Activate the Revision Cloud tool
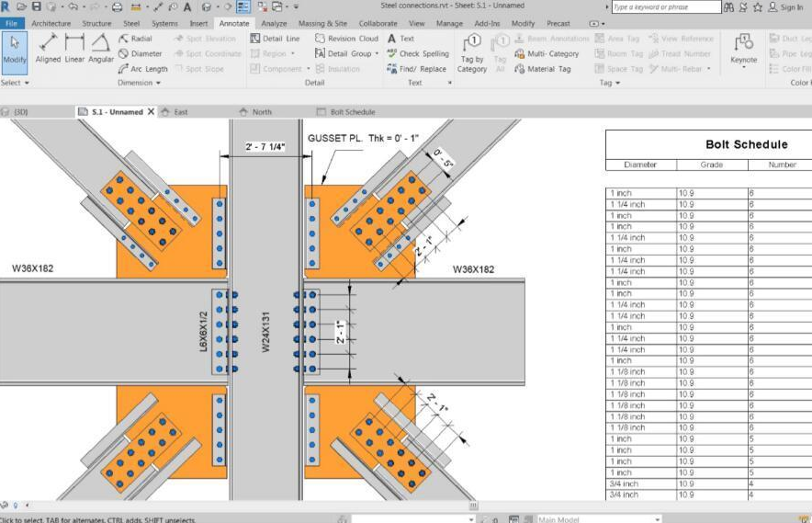The height and width of the screenshot is (523, 812). (346, 39)
